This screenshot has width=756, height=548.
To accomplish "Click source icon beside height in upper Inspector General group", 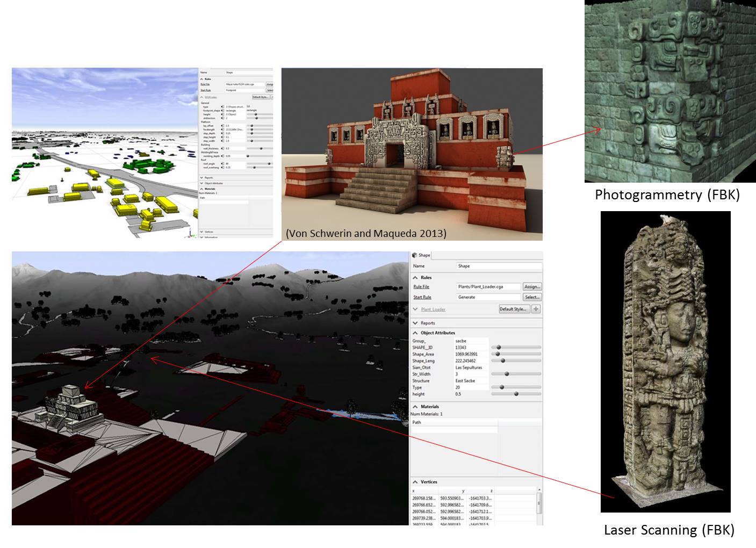I will (x=222, y=114).
